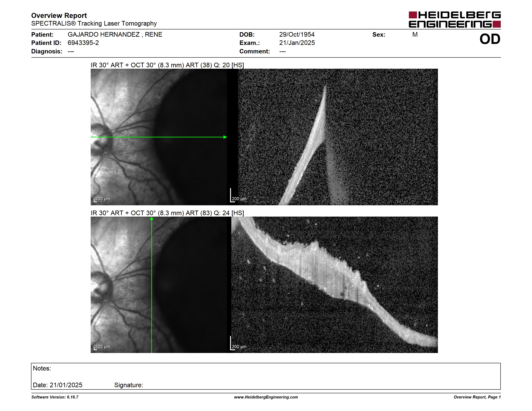This screenshot has width=532, height=411.
Task: Click lower infrared fundus image
Action: pyautogui.click(x=159, y=285)
